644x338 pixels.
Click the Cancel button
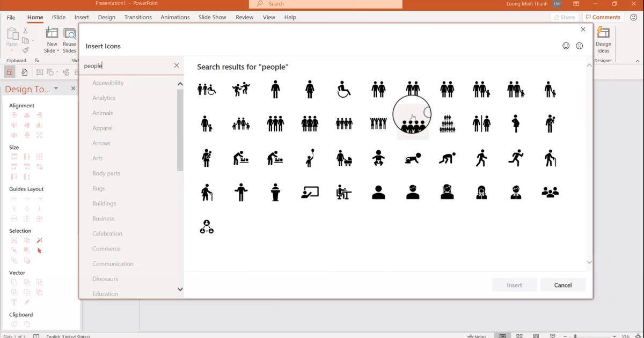point(562,284)
